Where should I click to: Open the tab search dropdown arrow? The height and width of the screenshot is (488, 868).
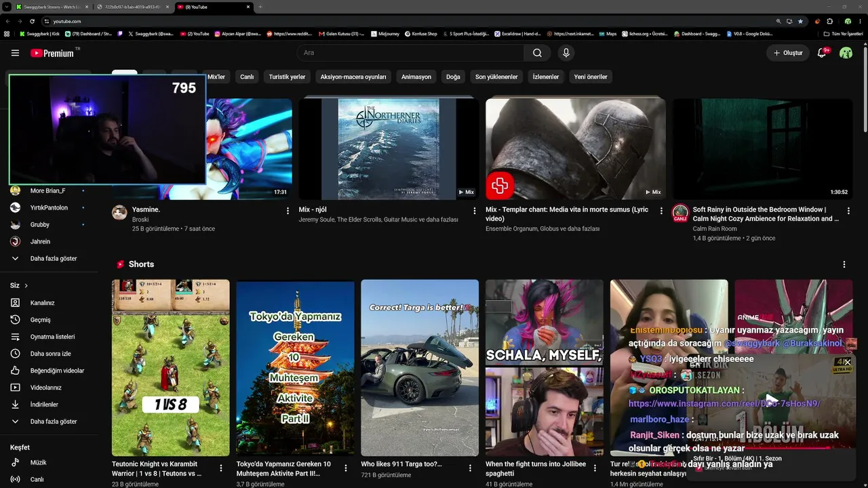point(6,7)
